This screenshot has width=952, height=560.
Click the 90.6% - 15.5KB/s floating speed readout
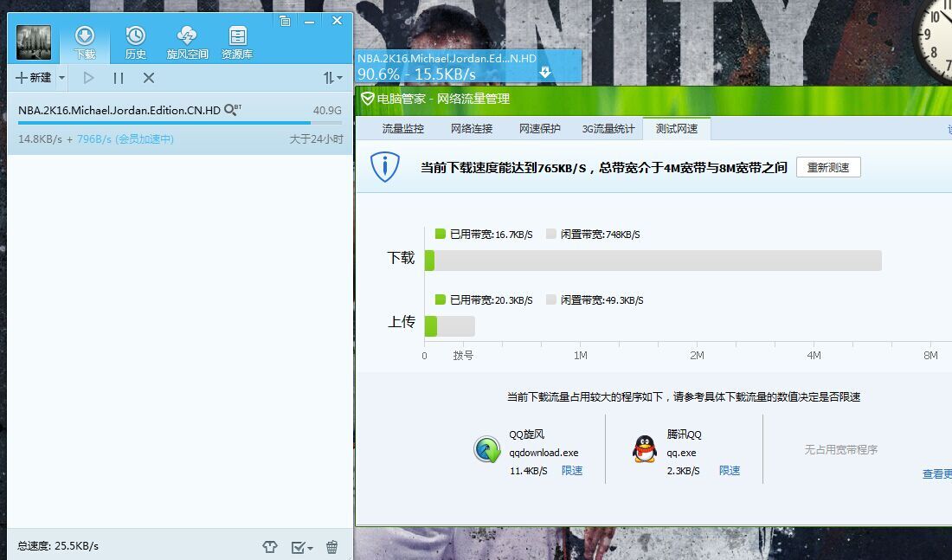pos(416,74)
